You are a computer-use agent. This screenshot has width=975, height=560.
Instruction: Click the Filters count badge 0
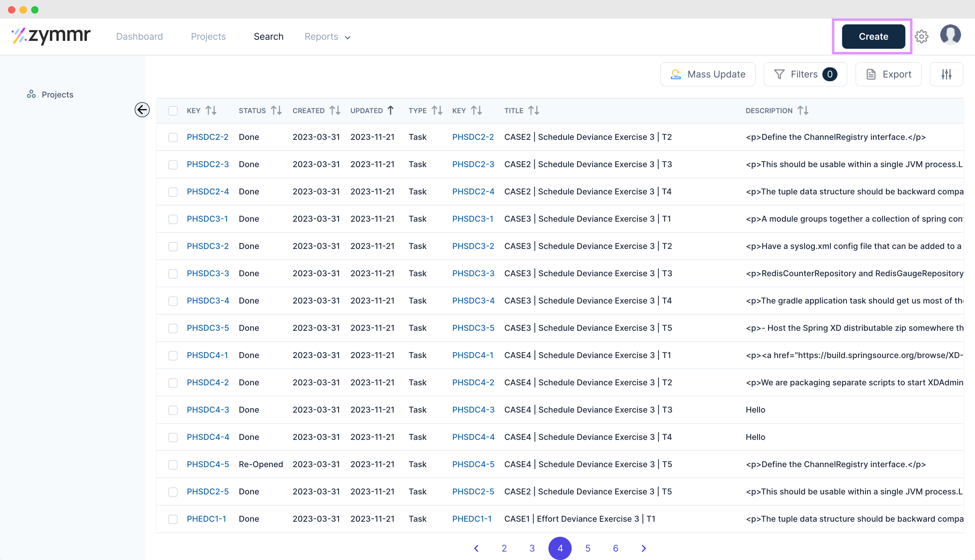pyautogui.click(x=830, y=74)
